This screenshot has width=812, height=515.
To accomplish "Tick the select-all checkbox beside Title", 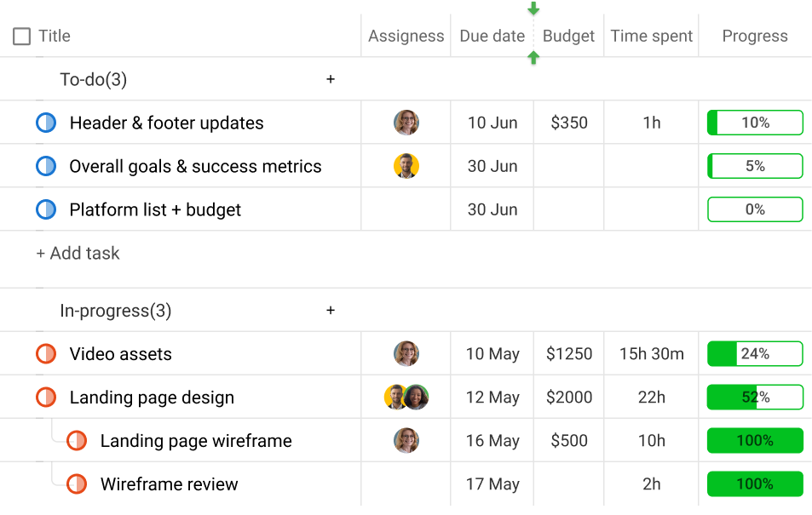I will coord(22,37).
